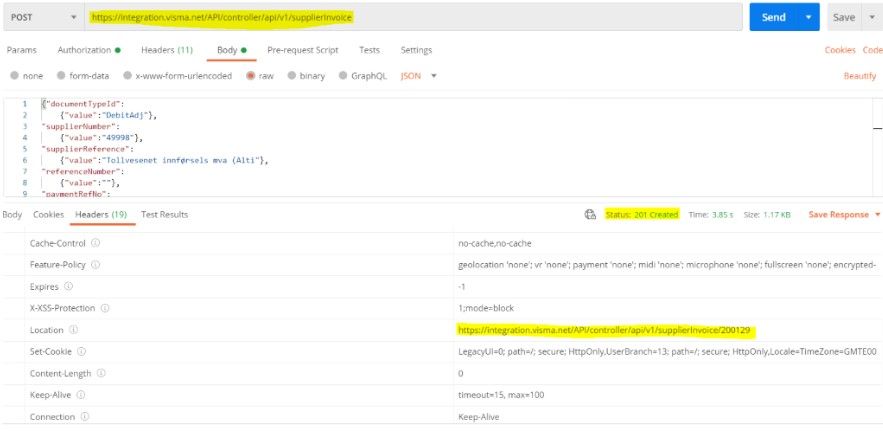The height and width of the screenshot is (431, 883).
Task: Click the request URL input field
Action: pyautogui.click(x=414, y=17)
